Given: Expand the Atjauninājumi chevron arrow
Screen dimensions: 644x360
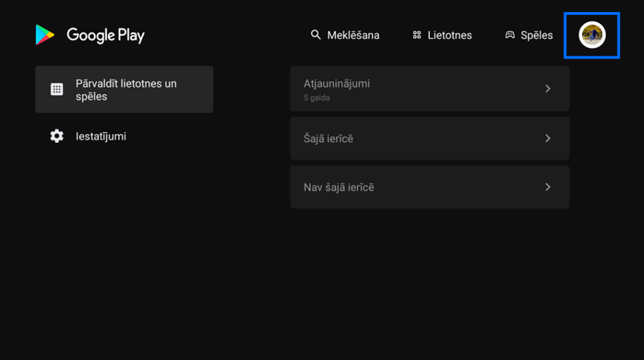Looking at the screenshot, I should [x=547, y=88].
